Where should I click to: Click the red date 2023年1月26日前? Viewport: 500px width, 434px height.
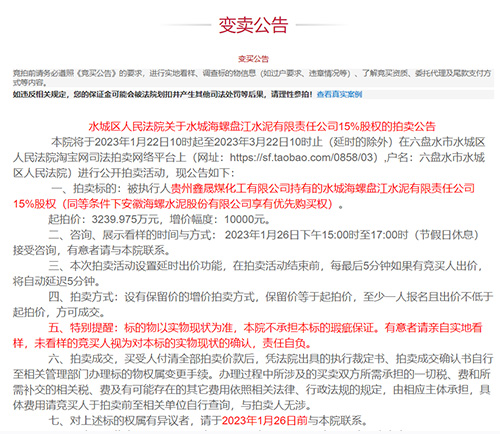click(x=264, y=421)
